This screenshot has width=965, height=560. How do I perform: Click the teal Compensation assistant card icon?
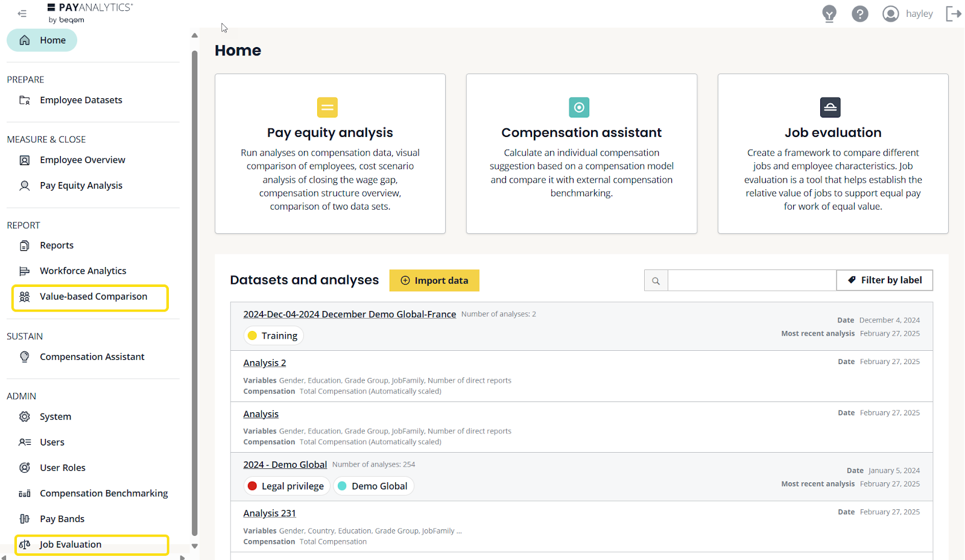click(x=579, y=107)
